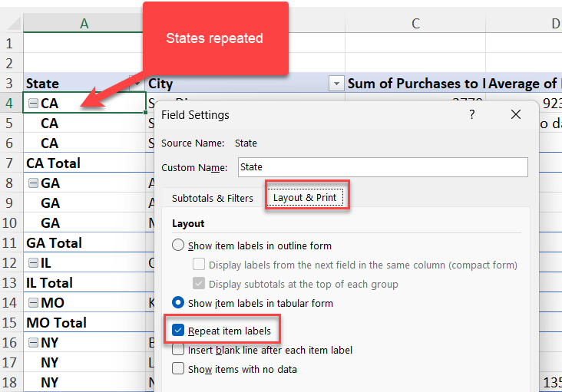Select row 7 header
The width and height of the screenshot is (562, 392).
10,163
